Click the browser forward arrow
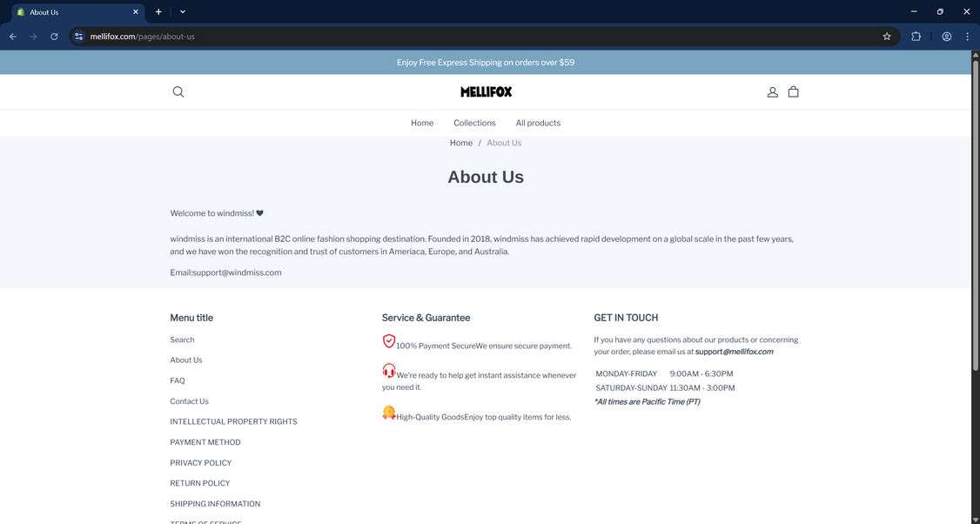Image resolution: width=980 pixels, height=524 pixels. 34,37
